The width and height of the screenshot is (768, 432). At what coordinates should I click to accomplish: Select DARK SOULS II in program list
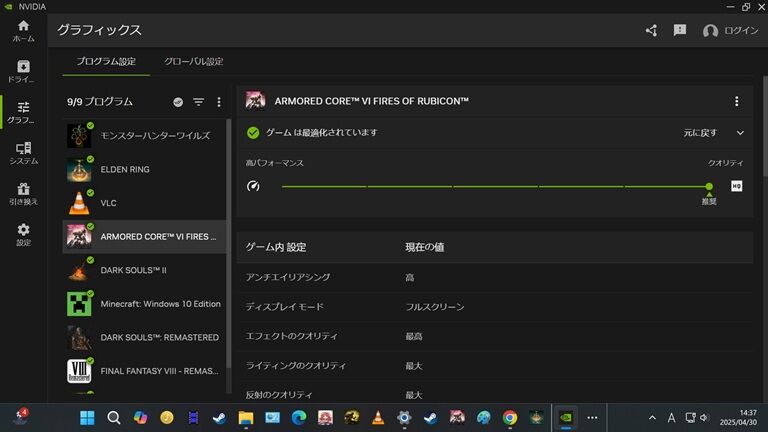click(144, 270)
